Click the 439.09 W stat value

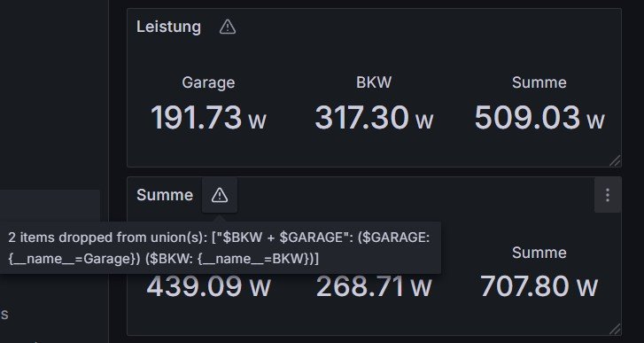208,286
